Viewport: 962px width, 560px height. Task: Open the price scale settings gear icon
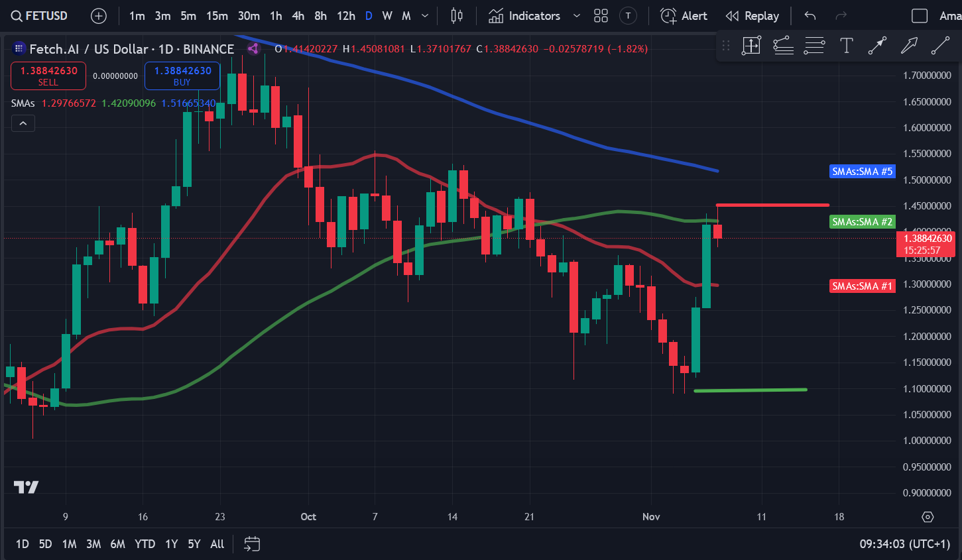click(x=928, y=517)
